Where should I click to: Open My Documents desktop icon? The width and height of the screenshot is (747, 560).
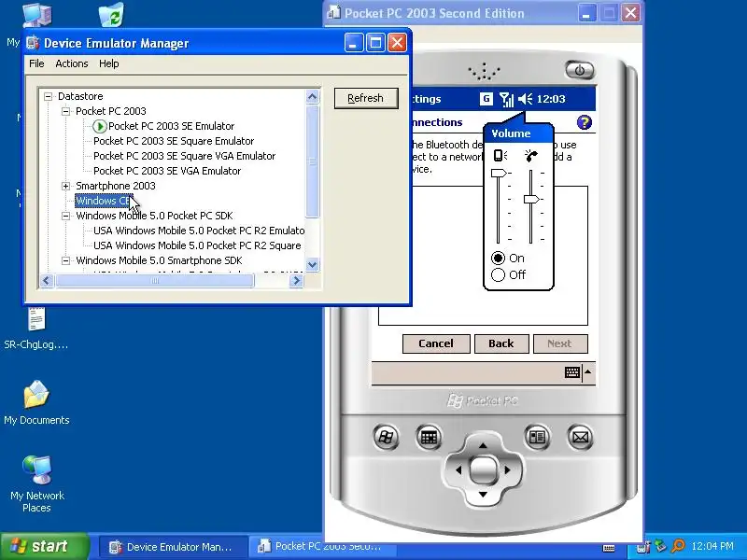tap(36, 402)
